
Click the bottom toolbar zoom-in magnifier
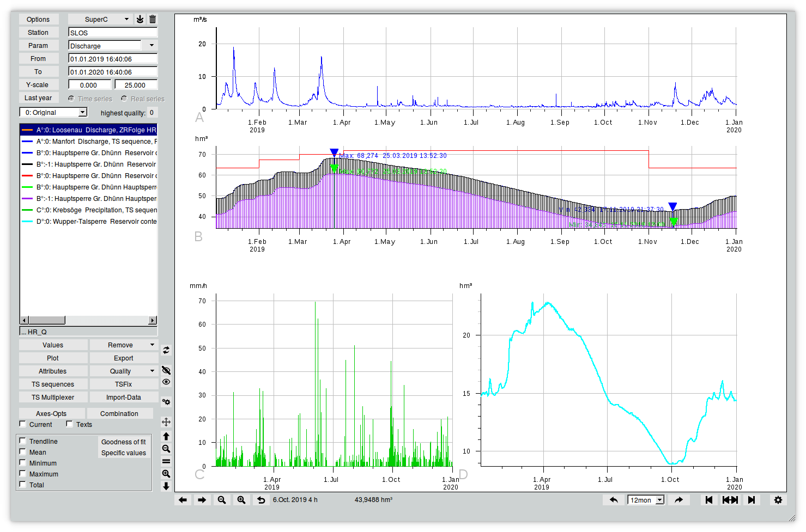pos(241,500)
